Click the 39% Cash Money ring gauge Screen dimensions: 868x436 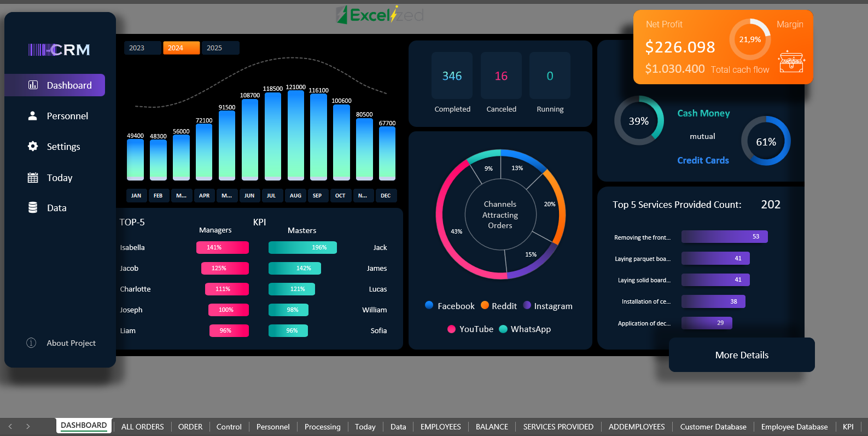pyautogui.click(x=639, y=120)
